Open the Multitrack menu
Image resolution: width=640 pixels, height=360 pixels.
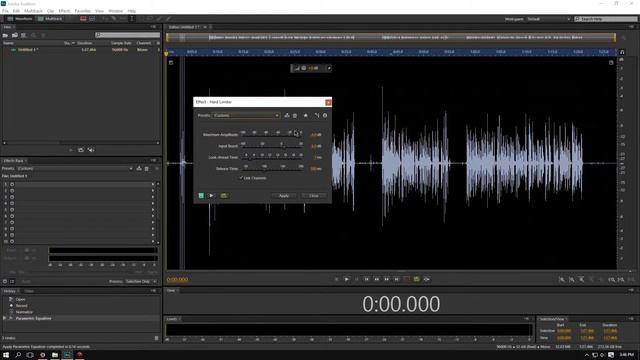(33, 11)
